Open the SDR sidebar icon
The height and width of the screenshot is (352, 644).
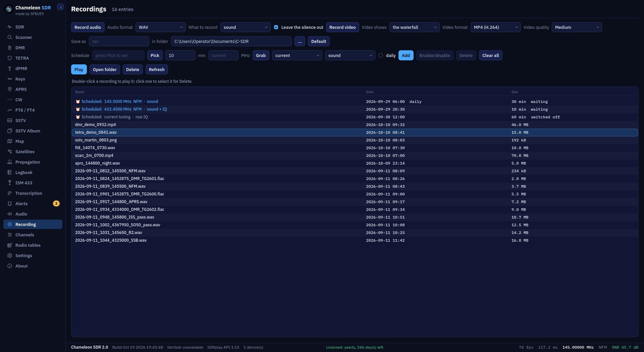coord(10,27)
